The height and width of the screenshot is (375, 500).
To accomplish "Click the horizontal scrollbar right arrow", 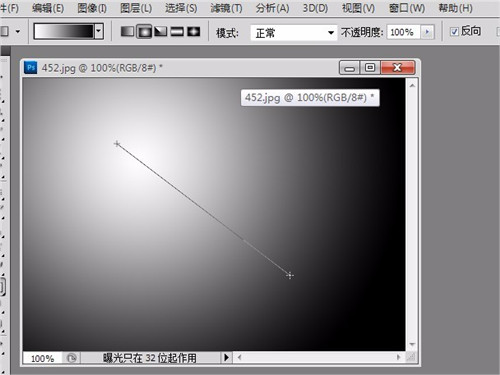I will click(x=398, y=357).
